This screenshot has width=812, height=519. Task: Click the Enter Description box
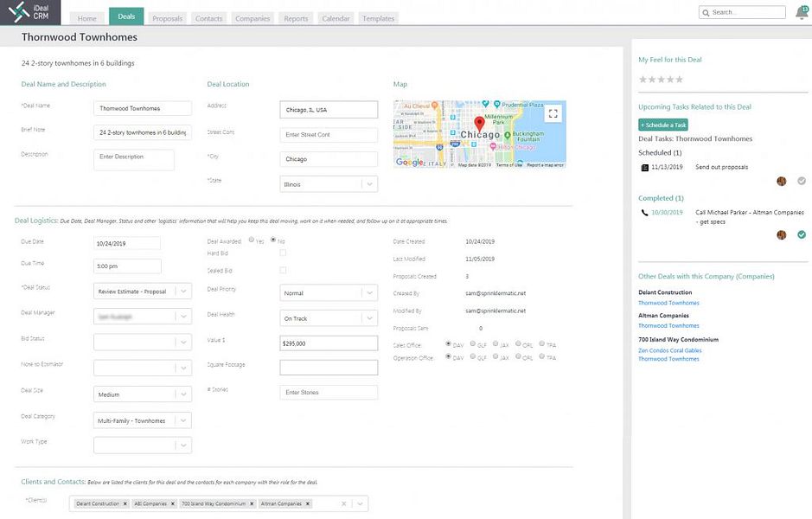pos(134,159)
